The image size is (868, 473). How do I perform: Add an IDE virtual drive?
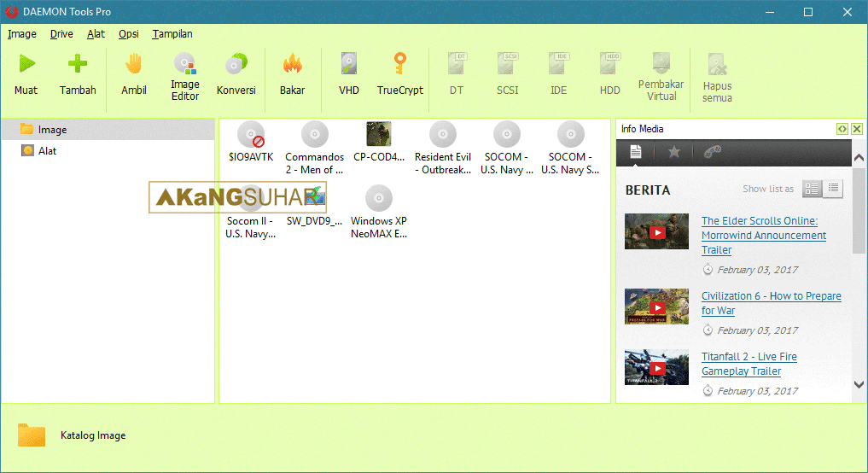click(558, 75)
